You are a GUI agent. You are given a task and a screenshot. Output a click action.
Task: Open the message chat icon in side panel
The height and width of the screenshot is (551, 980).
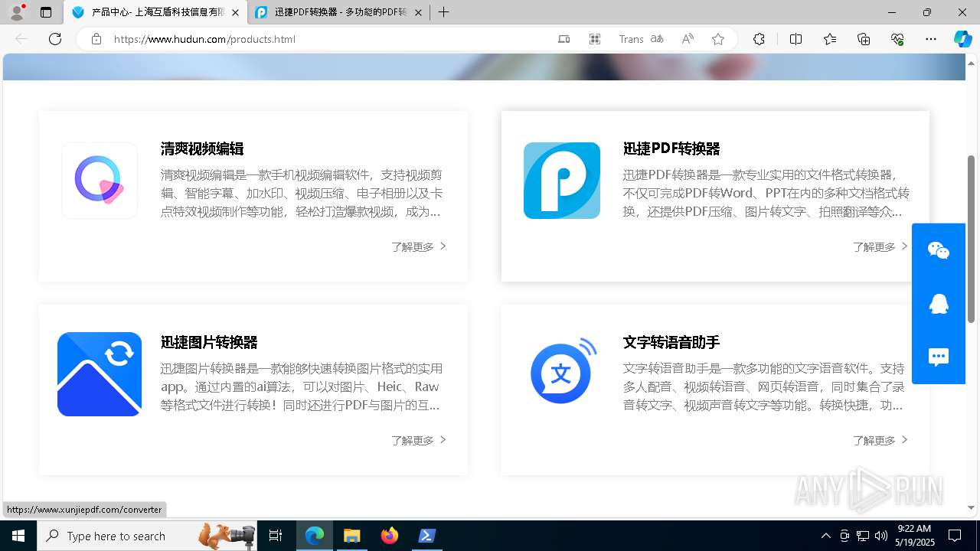939,357
